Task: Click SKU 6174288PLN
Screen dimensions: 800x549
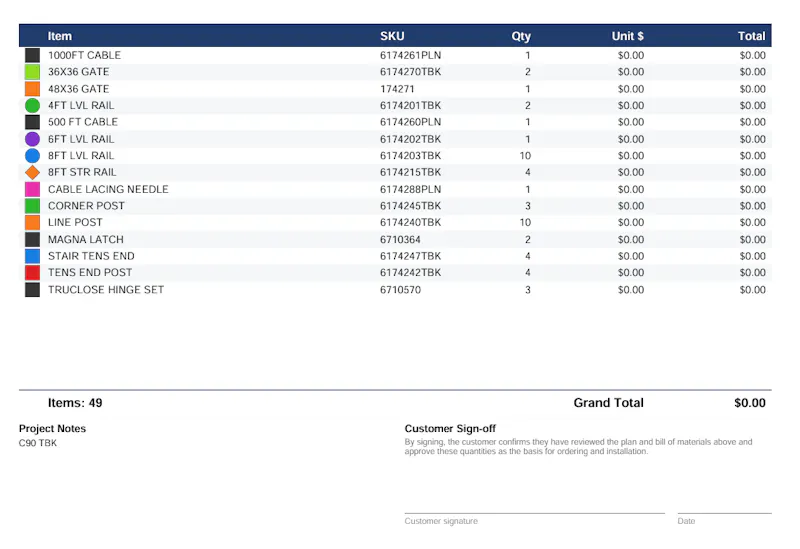Action: pyautogui.click(x=410, y=189)
